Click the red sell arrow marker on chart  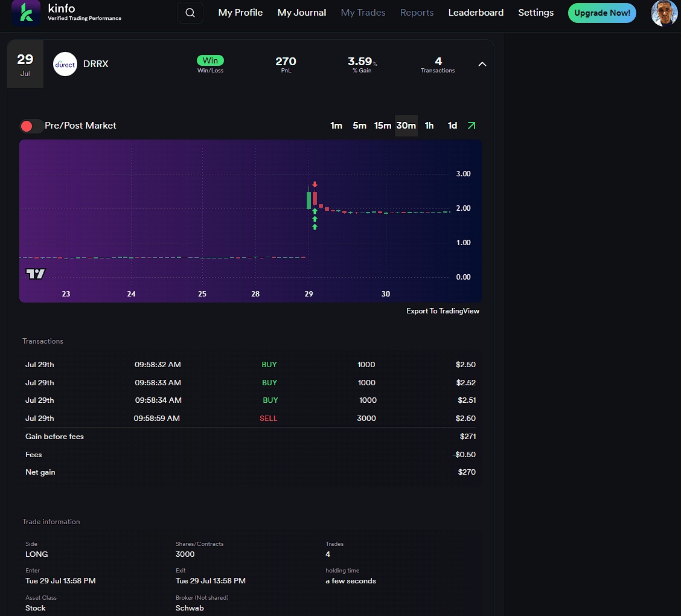point(315,185)
